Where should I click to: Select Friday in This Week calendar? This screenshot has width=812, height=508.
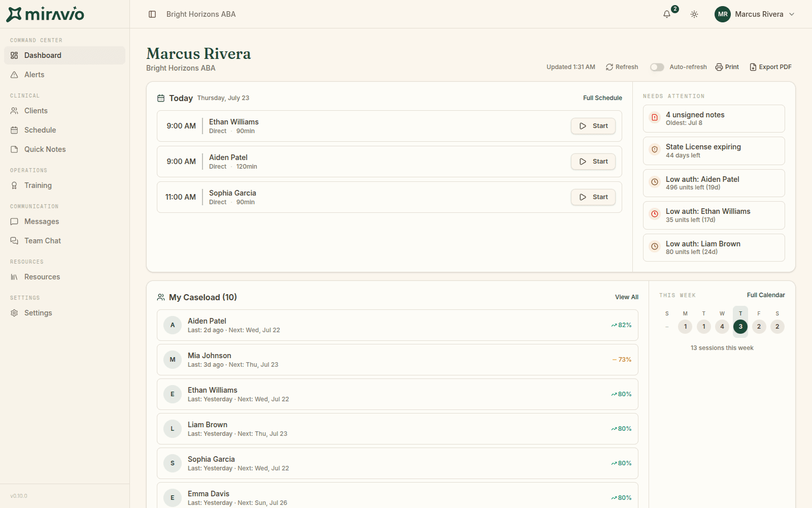point(759,327)
